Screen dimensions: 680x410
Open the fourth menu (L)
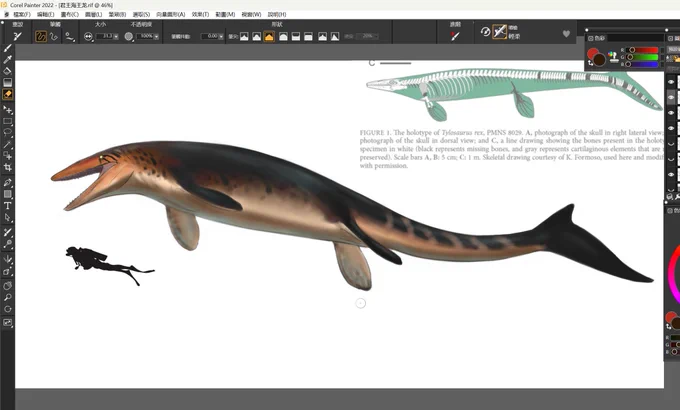(x=94, y=14)
